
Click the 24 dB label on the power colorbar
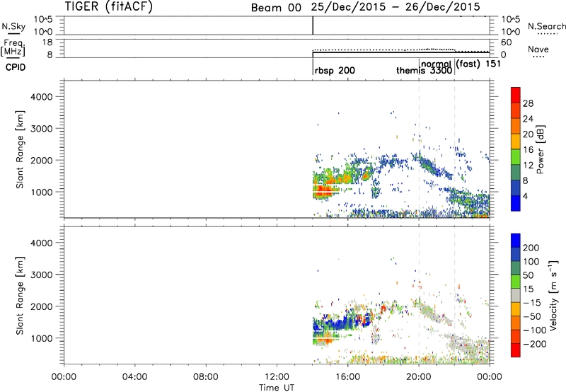click(x=528, y=119)
